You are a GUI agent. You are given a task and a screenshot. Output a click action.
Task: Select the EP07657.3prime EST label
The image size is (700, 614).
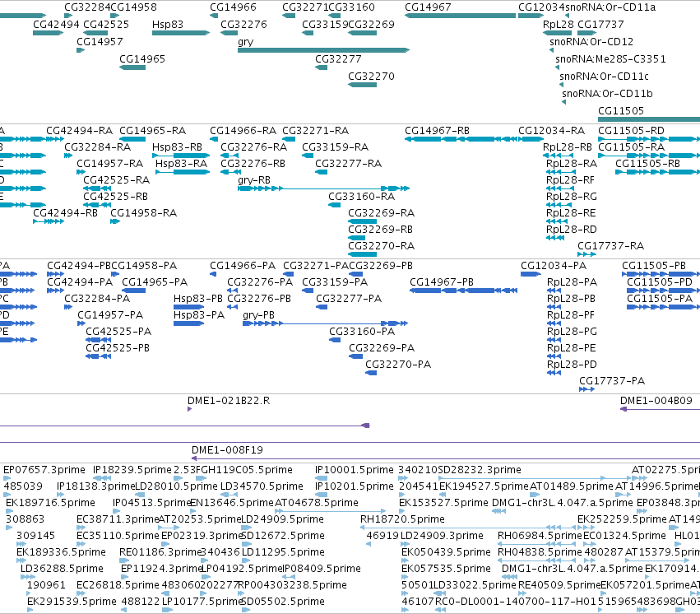(x=44, y=470)
